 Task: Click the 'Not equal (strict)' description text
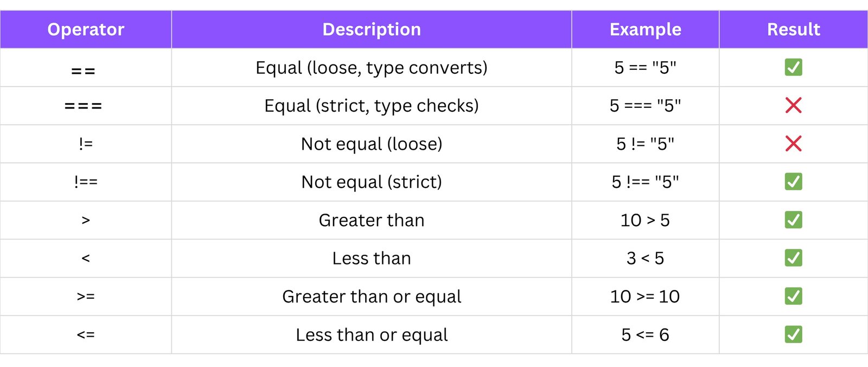[x=372, y=182]
